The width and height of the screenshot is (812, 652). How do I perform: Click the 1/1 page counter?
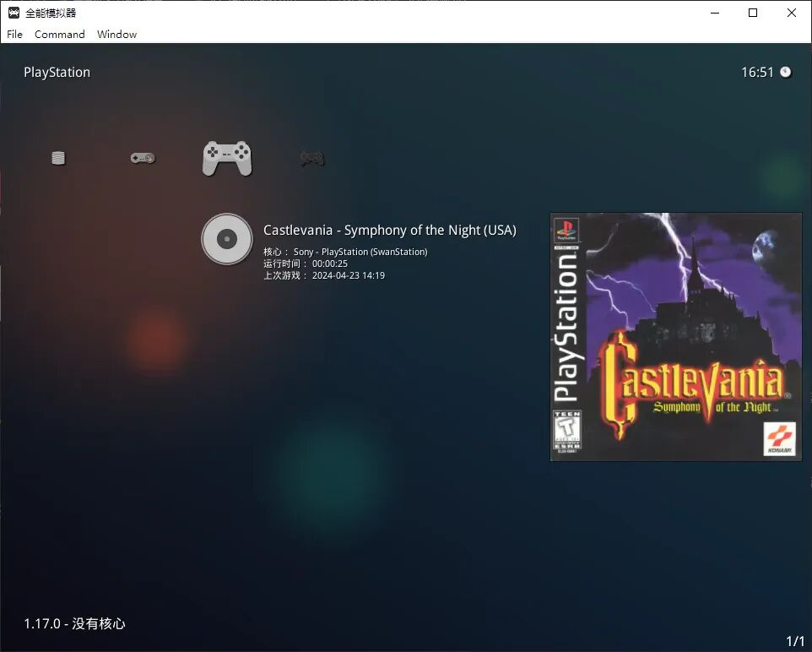(x=795, y=642)
